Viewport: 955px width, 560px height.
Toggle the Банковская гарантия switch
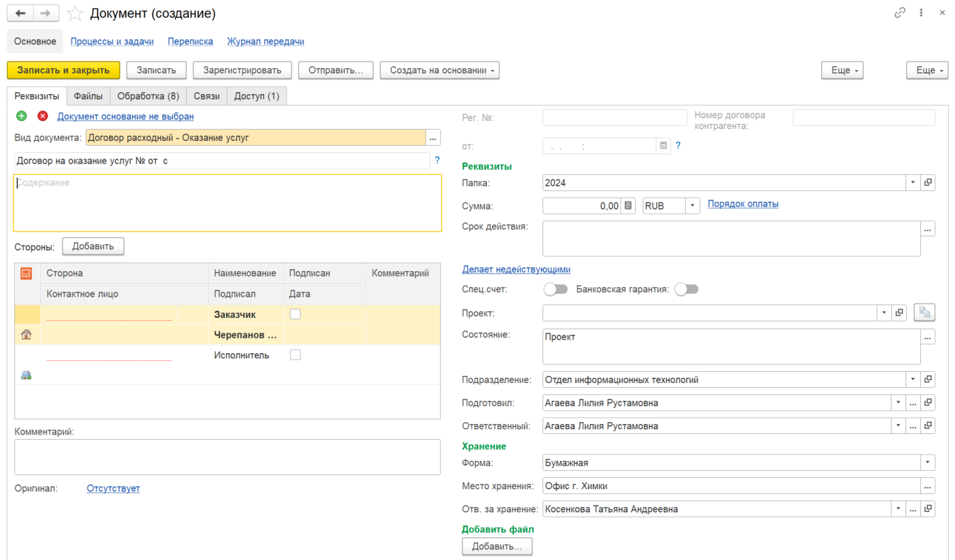pyautogui.click(x=687, y=289)
